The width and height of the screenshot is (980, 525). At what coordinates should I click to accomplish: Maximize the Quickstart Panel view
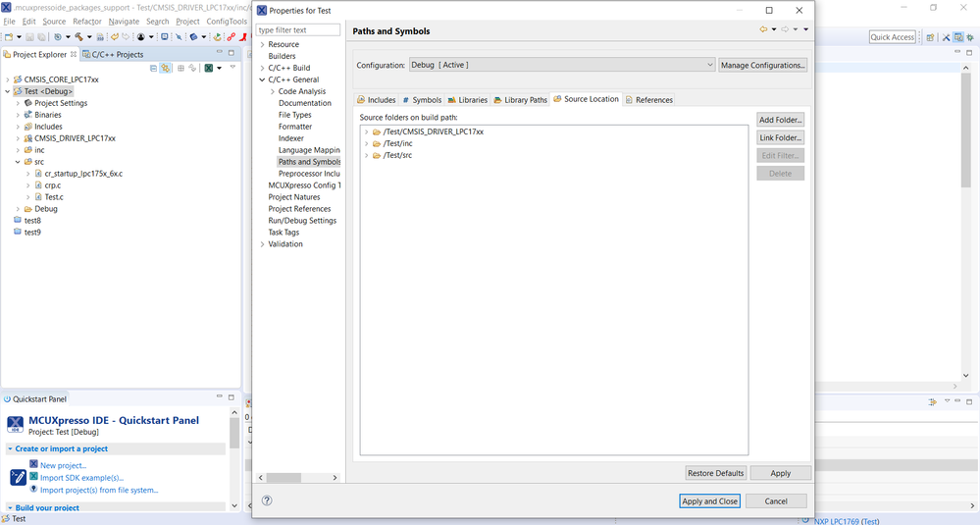[x=232, y=396]
